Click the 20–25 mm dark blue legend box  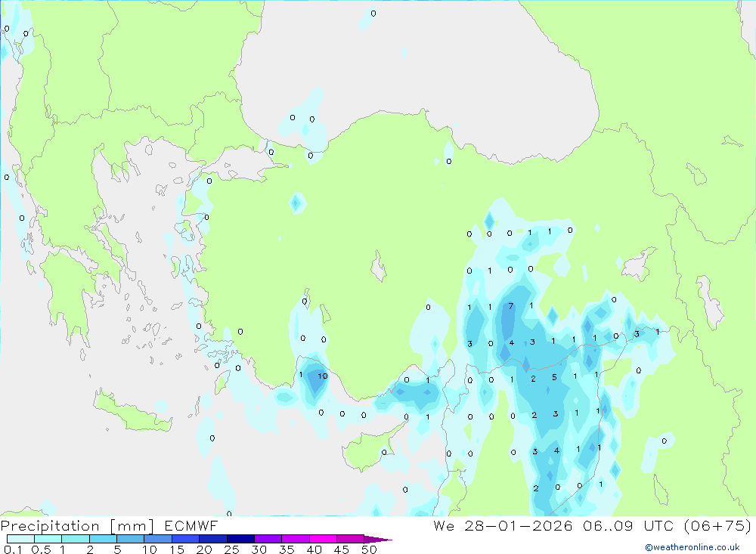click(212, 539)
